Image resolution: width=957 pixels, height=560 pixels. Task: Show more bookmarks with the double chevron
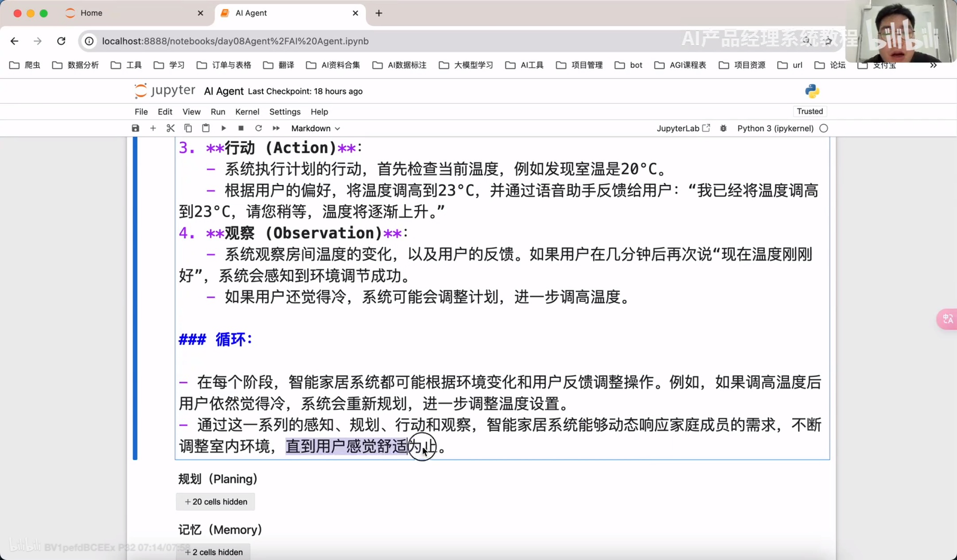[933, 65]
